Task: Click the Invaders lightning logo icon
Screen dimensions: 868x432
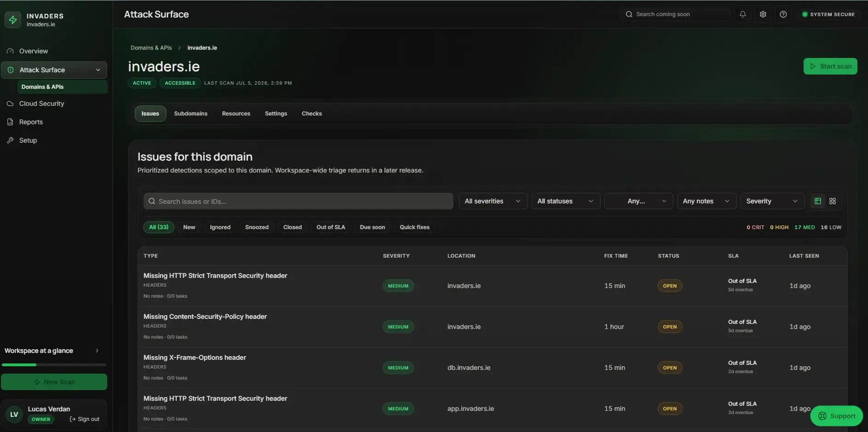Action: [13, 20]
